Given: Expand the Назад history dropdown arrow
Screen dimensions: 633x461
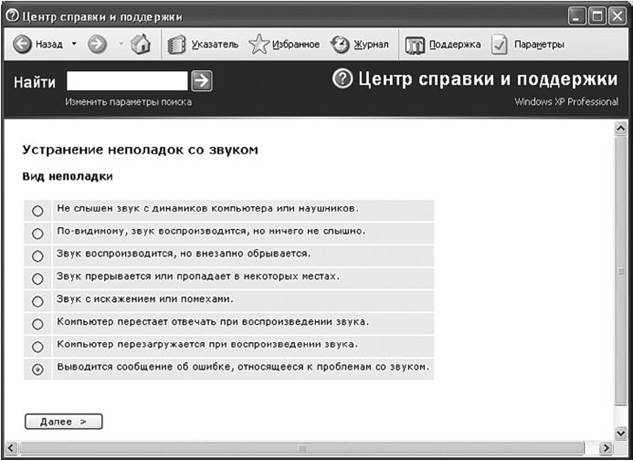Looking at the screenshot, I should coord(74,44).
